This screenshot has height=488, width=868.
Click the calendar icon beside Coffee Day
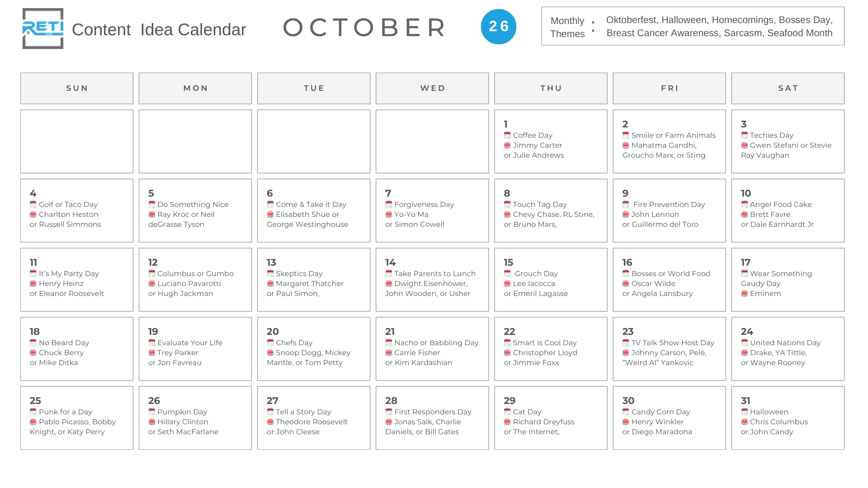tap(507, 135)
